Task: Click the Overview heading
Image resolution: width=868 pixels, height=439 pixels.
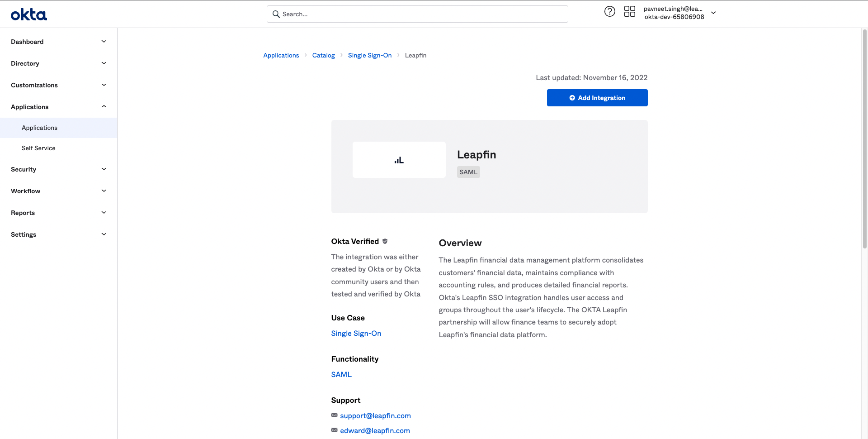Action: pyautogui.click(x=460, y=243)
